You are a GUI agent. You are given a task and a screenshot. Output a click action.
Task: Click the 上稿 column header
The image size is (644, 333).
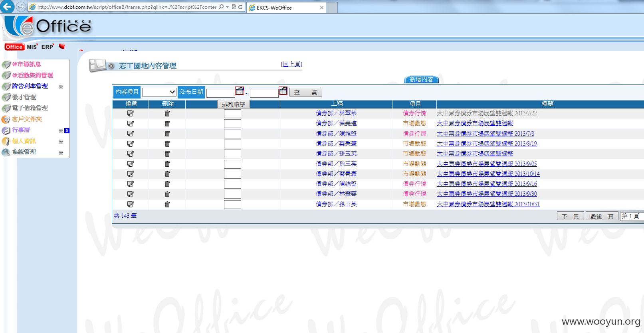[337, 104]
